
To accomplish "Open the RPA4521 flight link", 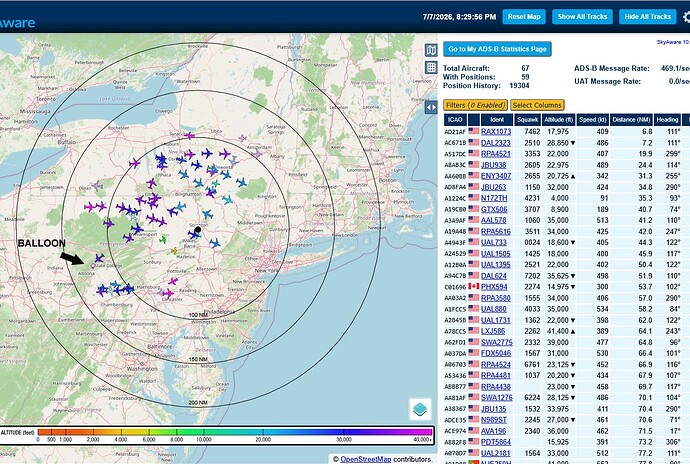I will tap(495, 154).
